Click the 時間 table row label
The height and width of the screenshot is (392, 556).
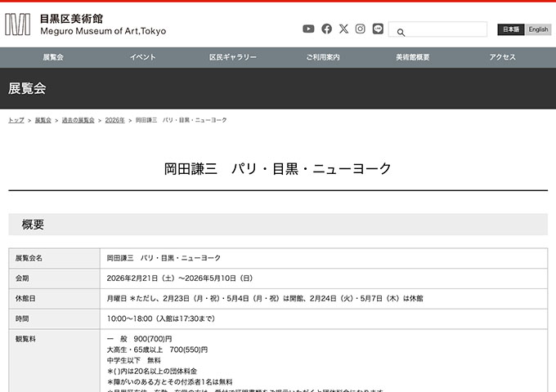pos(22,318)
